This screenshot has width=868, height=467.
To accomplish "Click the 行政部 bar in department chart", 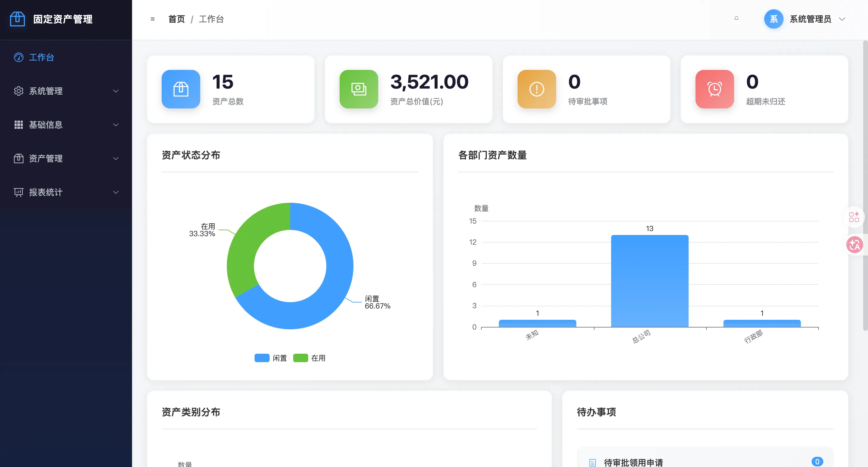I will (762, 323).
